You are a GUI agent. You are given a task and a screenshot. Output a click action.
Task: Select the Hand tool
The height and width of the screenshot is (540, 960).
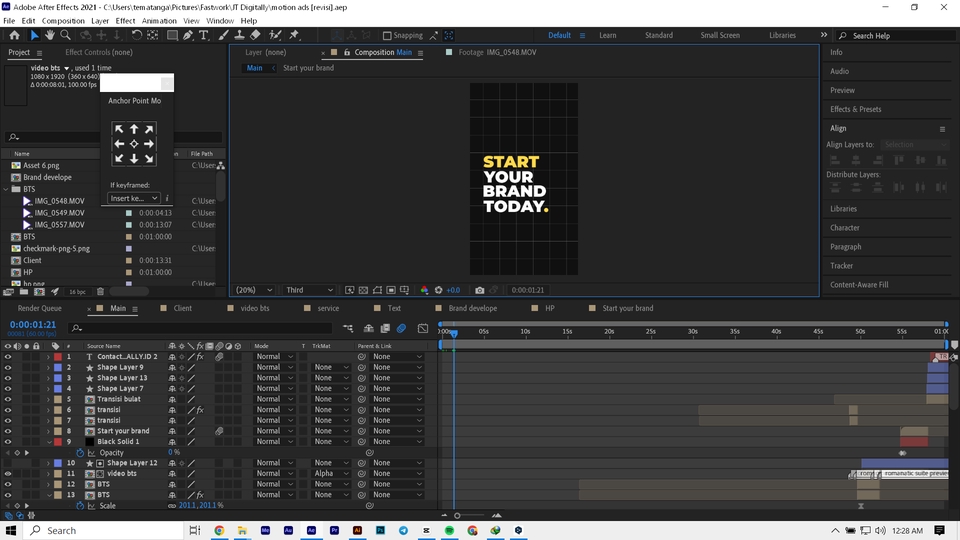pyautogui.click(x=50, y=36)
